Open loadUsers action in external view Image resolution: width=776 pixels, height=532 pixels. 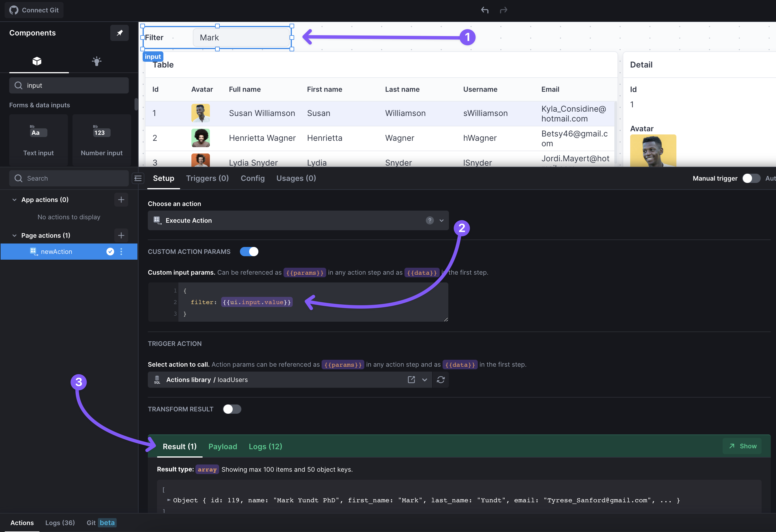411,380
